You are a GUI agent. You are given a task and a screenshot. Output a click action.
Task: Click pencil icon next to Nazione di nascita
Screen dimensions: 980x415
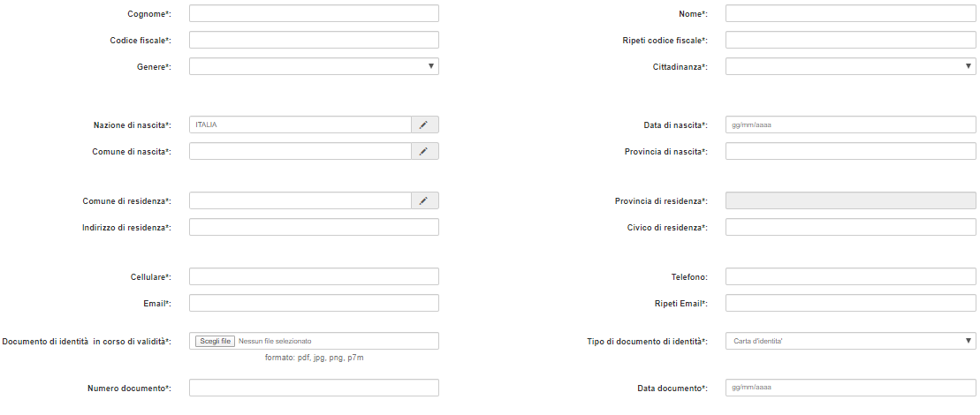tap(424, 125)
